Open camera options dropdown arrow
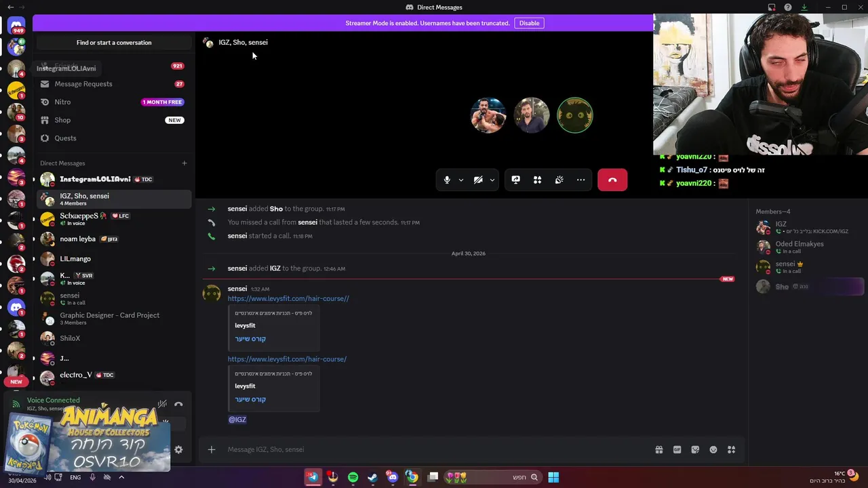Screen dimensions: 868x488 (x=492, y=180)
